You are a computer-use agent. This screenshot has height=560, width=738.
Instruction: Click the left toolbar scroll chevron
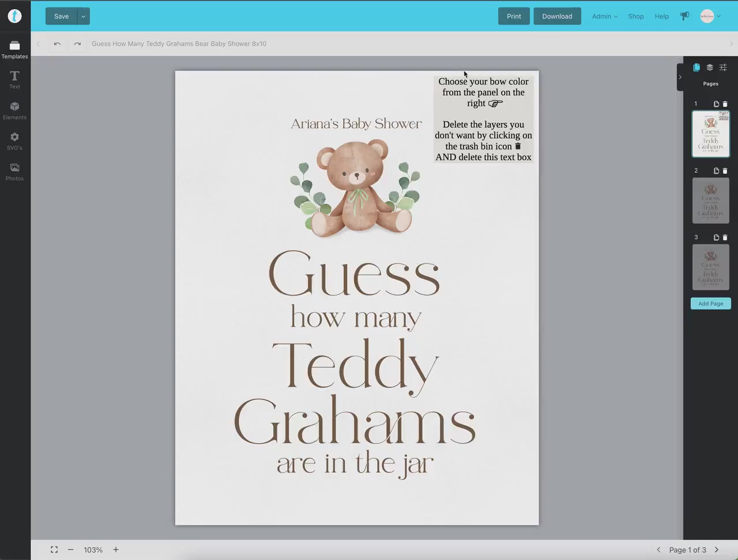point(38,44)
